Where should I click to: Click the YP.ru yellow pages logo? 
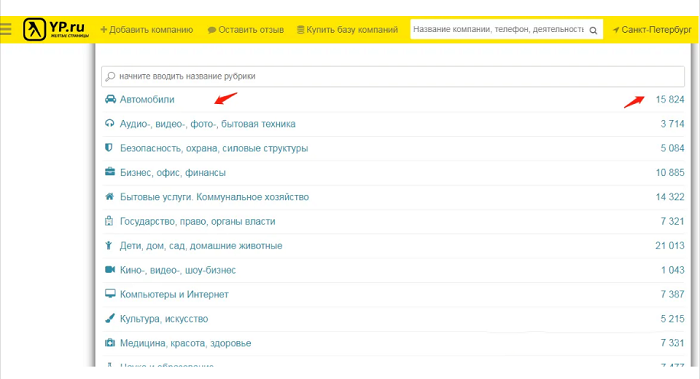tap(56, 29)
